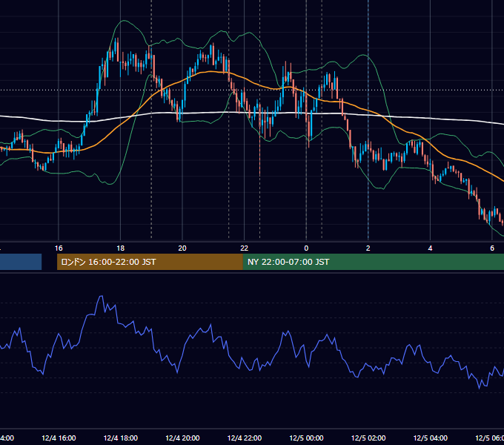504x445 pixels.
Task: Click the 12/5 02:00 label on bottom axis
Action: (x=368, y=438)
